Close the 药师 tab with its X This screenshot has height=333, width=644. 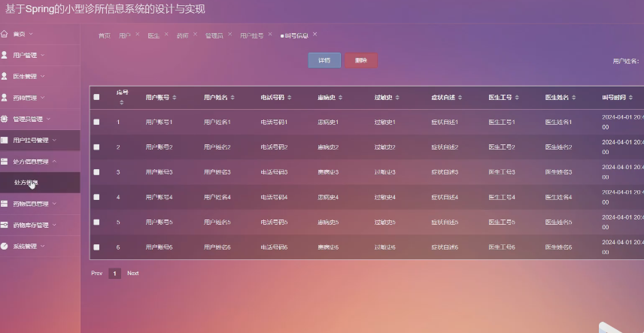(195, 34)
